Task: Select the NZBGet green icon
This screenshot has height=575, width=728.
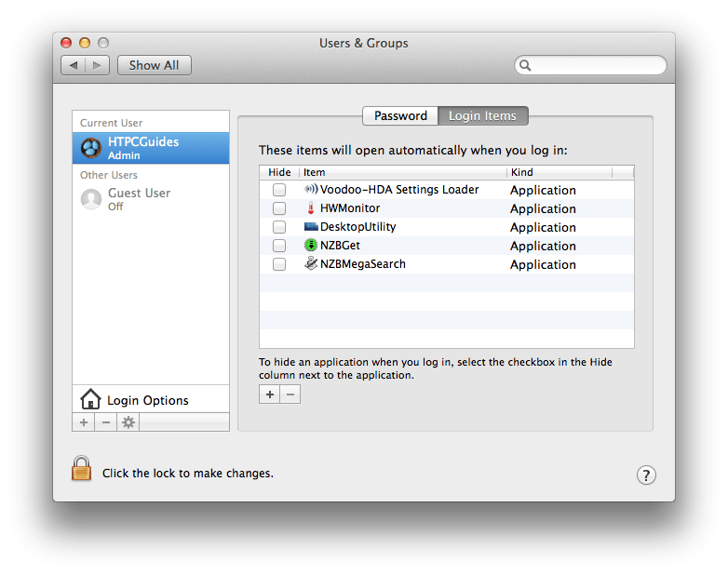Action: (311, 246)
